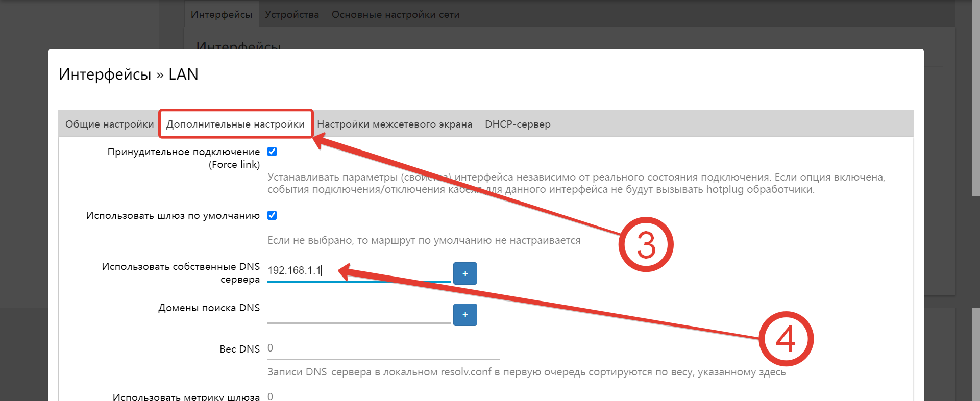
Task: Click into the DNS search domains field
Action: (358, 313)
